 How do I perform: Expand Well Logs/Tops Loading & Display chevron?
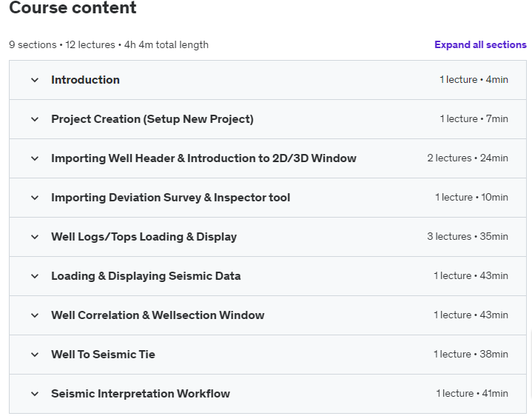pyautogui.click(x=35, y=237)
